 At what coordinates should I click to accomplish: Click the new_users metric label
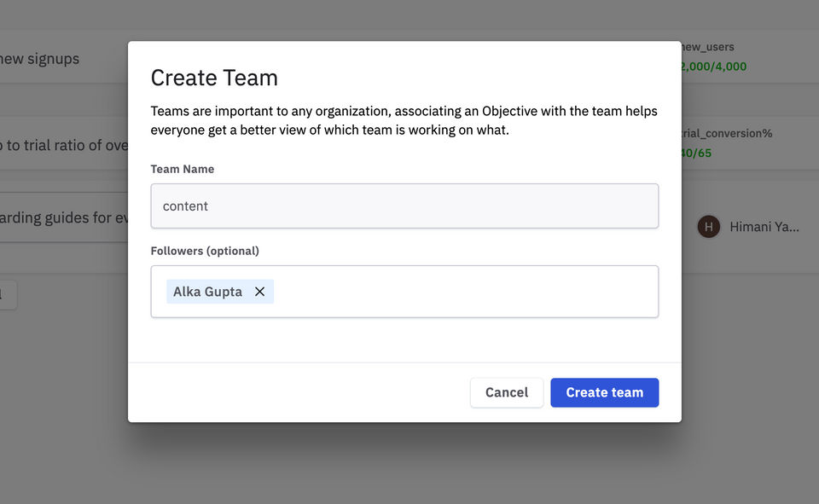[707, 47]
